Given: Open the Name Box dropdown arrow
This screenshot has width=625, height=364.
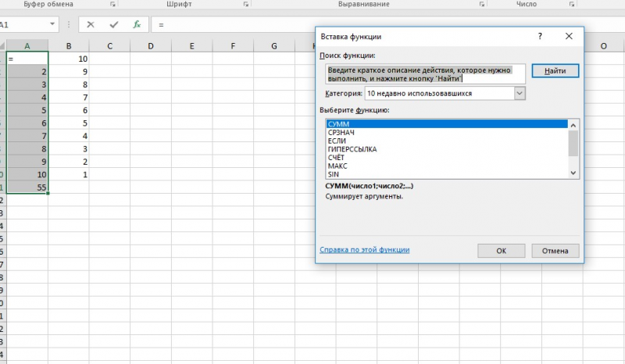Looking at the screenshot, I should click(52, 24).
